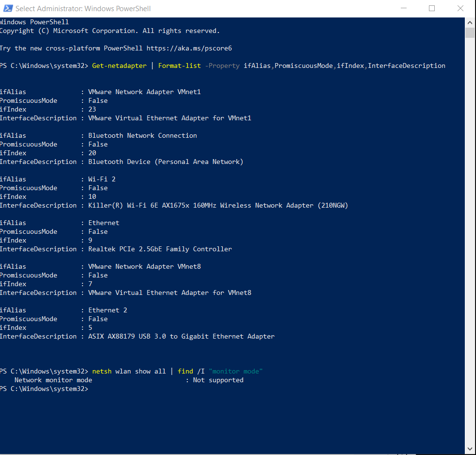Click the scrollbar up arrow

click(470, 22)
